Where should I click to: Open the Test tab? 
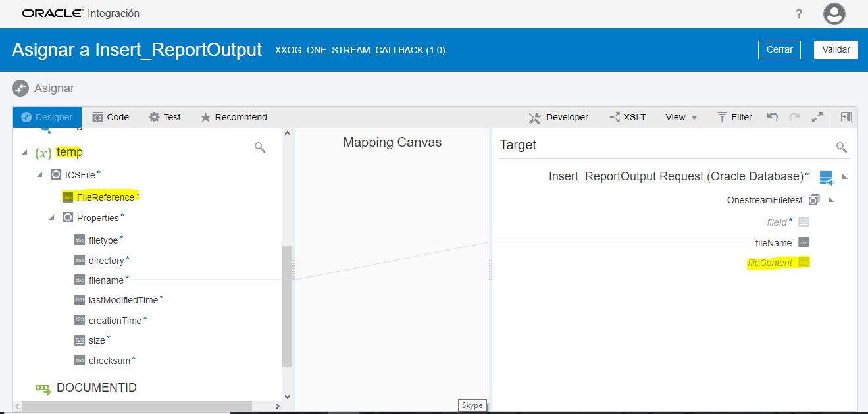point(165,116)
